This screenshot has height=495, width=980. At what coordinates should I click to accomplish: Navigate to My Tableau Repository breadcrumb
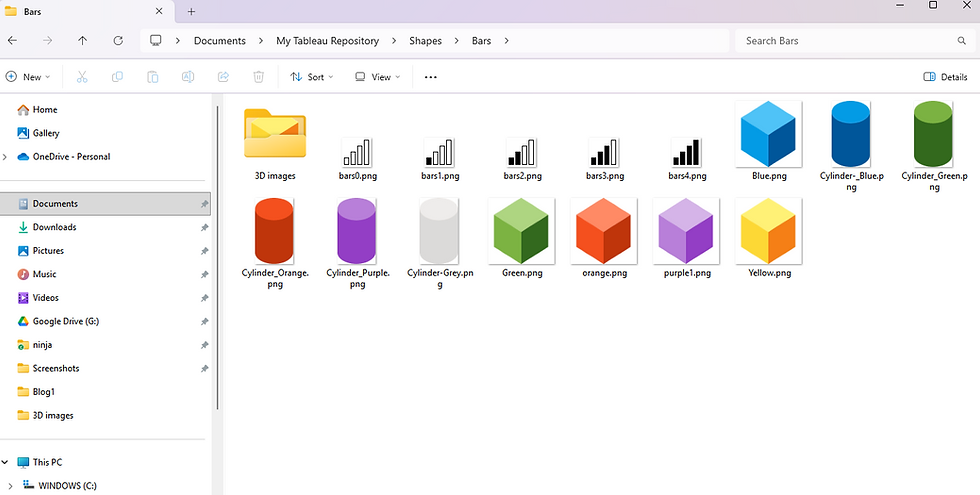[x=328, y=41]
